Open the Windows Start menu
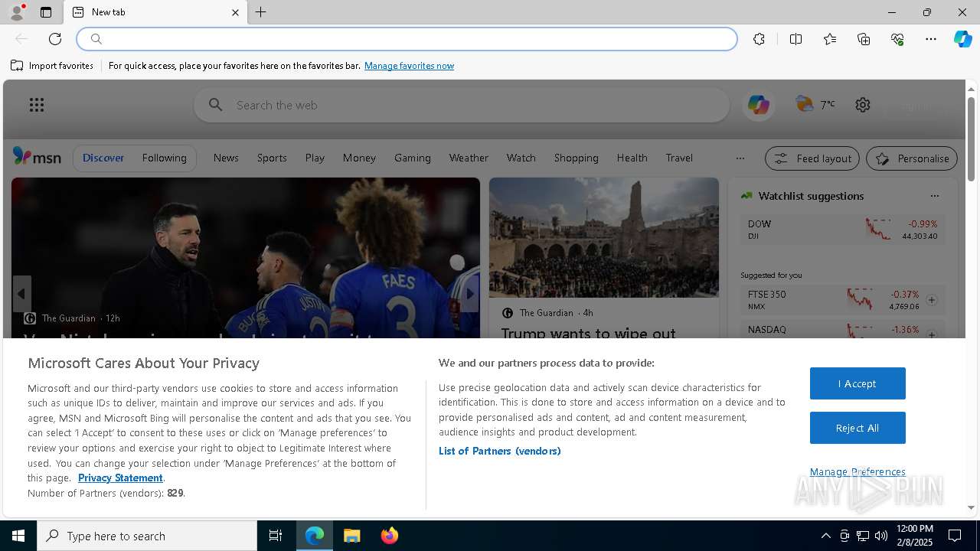The image size is (980, 551). [18, 536]
